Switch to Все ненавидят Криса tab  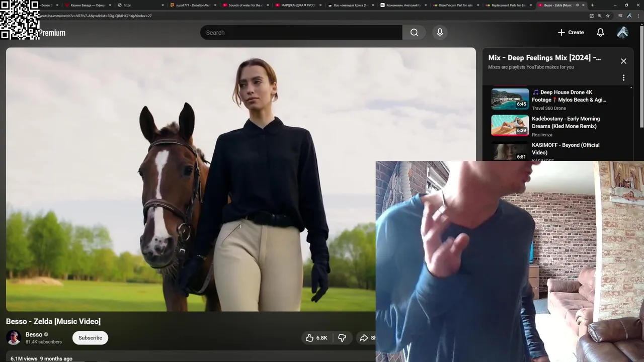(x=351, y=5)
